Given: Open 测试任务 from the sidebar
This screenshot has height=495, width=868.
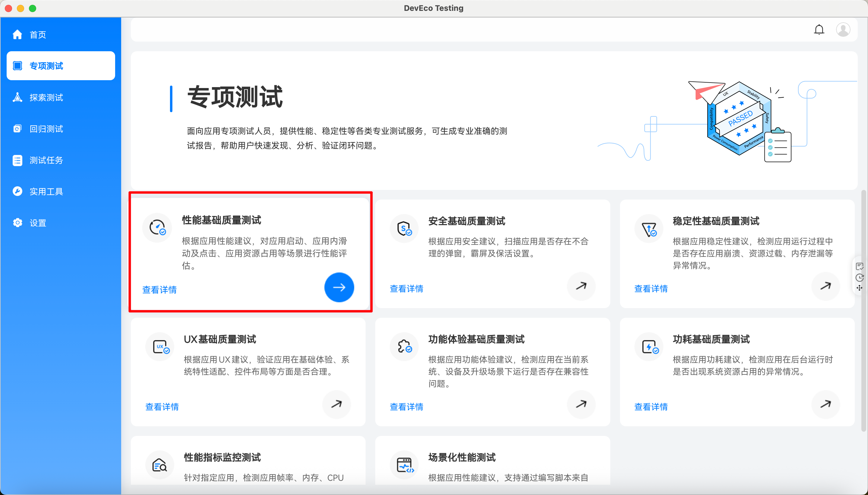Looking at the screenshot, I should click(17, 160).
